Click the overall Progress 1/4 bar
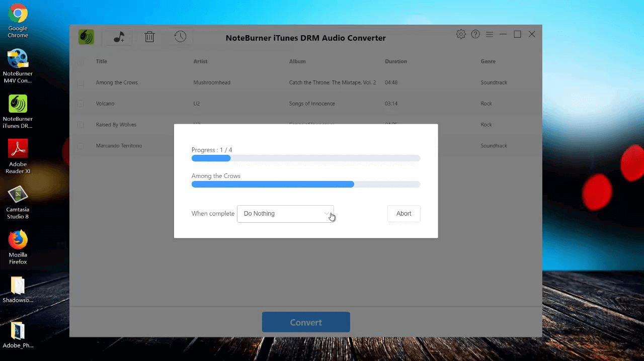Screen dimensions: 644x361 (x=306, y=158)
